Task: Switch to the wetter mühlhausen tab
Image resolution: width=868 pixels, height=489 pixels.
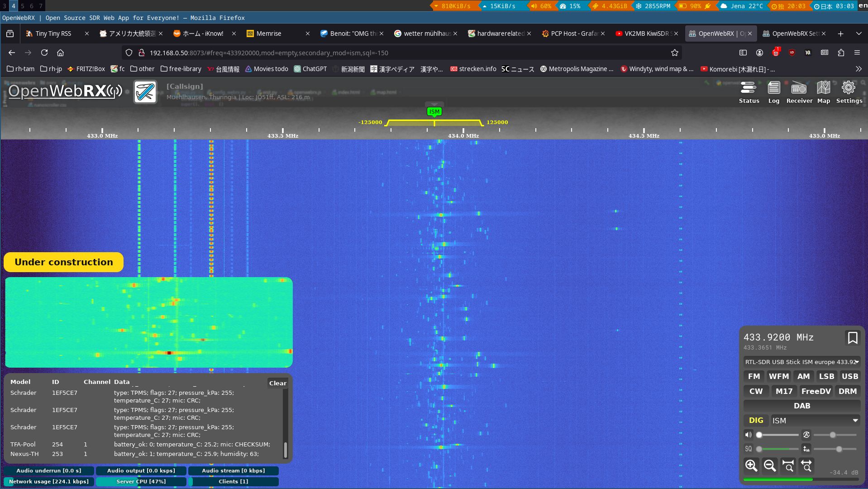Action: click(x=425, y=34)
